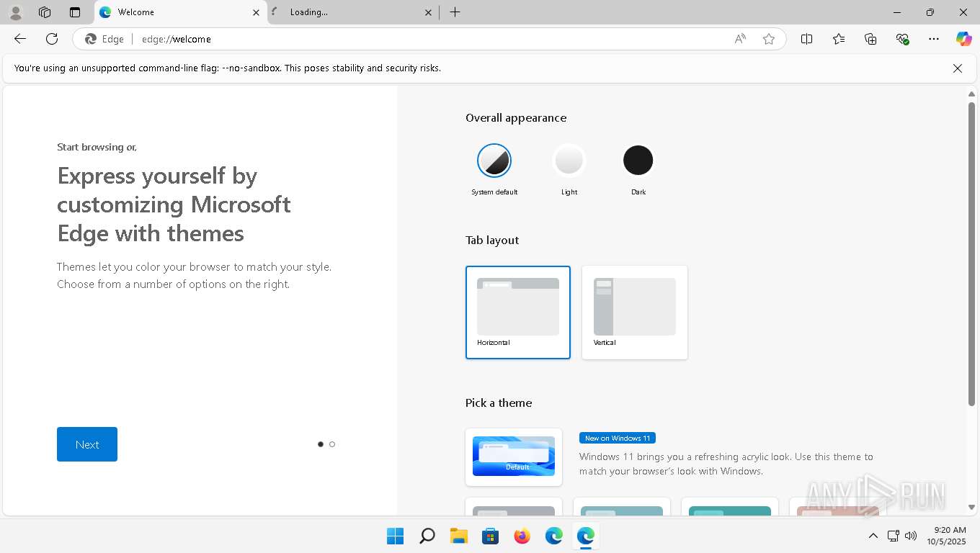This screenshot has height=553, width=980.
Task: Click the Next button
Action: [87, 444]
